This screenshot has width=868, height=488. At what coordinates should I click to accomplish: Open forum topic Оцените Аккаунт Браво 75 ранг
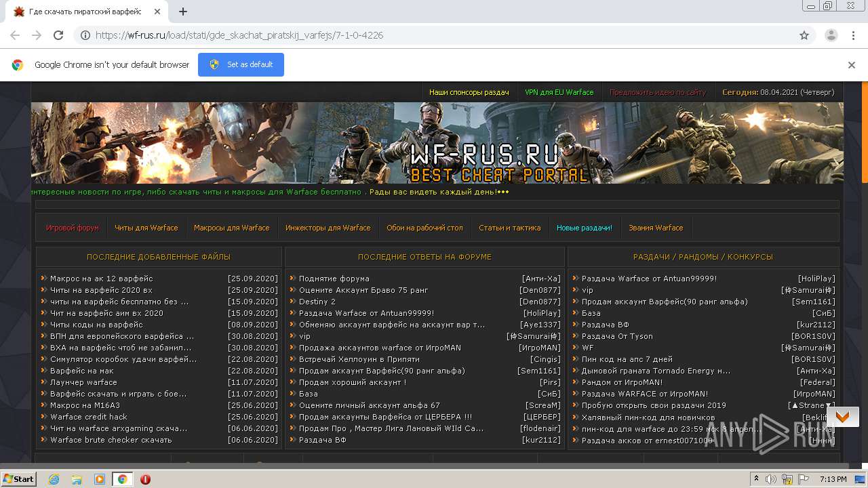tap(363, 290)
